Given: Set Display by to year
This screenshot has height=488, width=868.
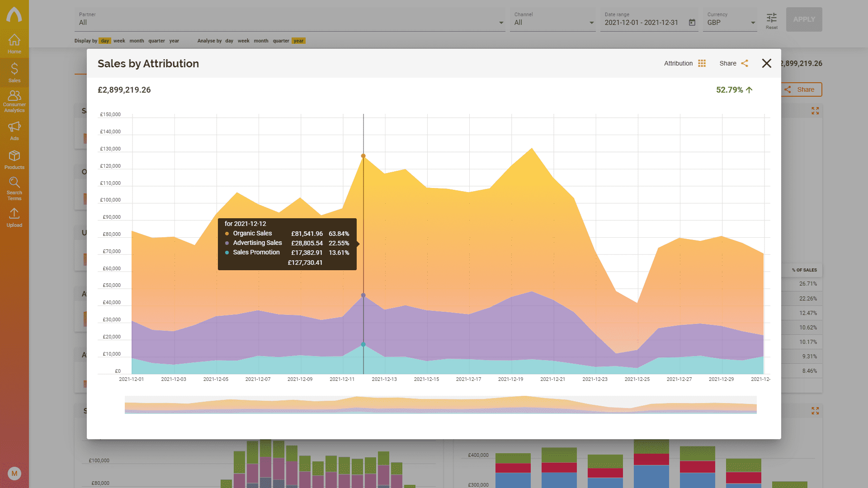Looking at the screenshot, I should 174,41.
